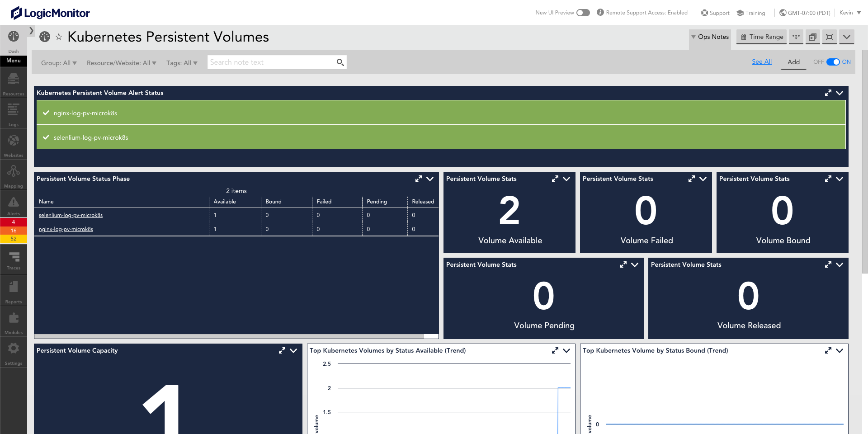Sort table by the Available column

[225, 202]
